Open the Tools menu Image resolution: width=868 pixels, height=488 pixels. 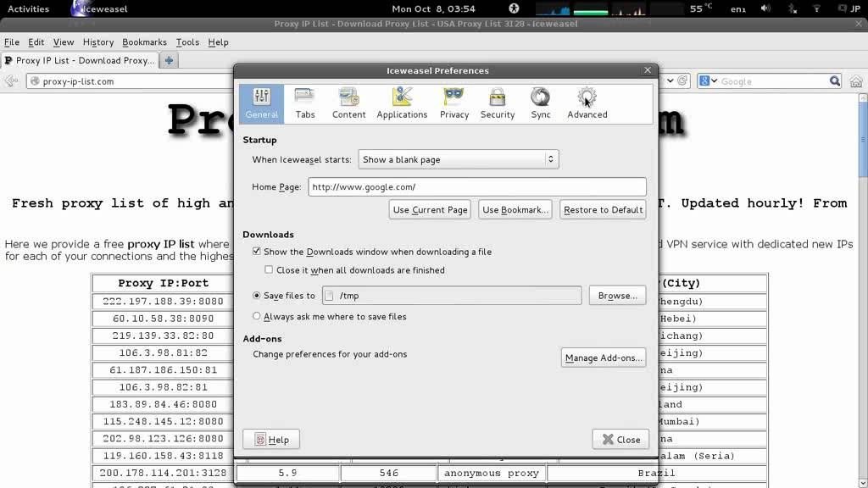187,42
